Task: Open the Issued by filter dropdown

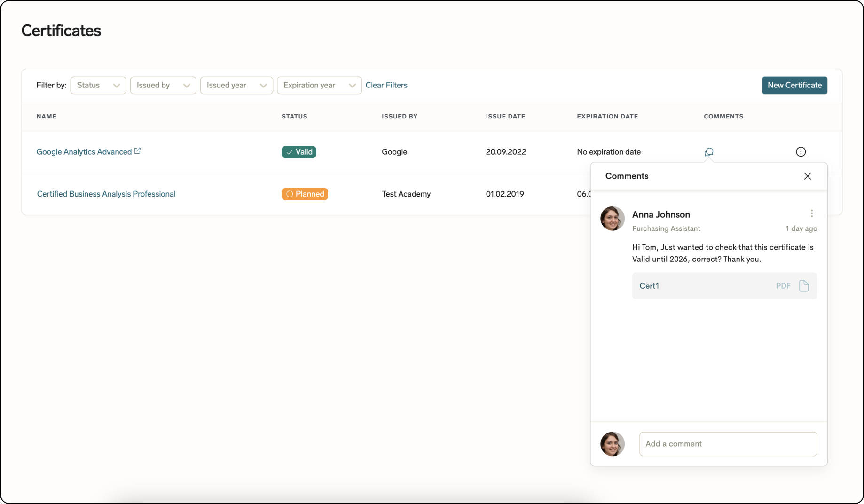Action: pos(163,85)
